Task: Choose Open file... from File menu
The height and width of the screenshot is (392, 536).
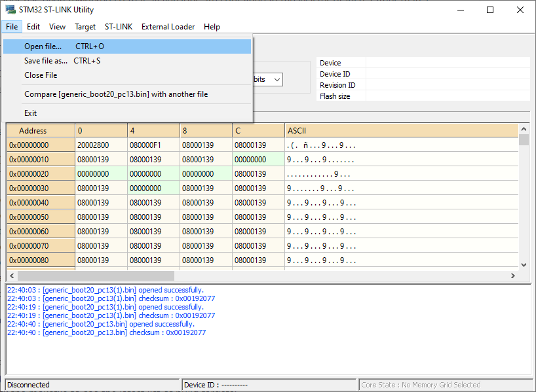Action: pos(127,46)
